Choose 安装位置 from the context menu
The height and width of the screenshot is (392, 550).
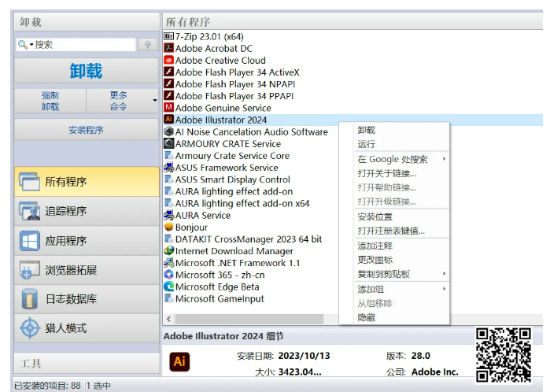click(x=375, y=216)
